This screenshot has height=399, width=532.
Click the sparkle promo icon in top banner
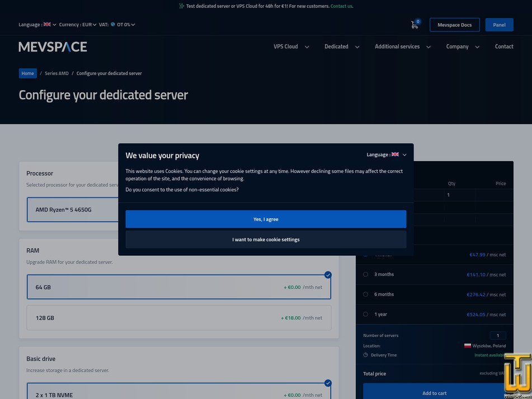(x=181, y=6)
